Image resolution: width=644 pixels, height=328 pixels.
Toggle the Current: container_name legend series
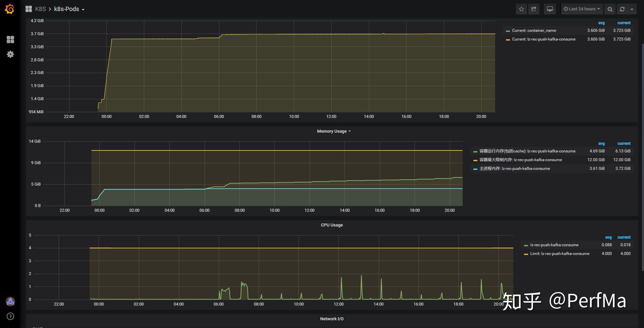click(x=534, y=30)
